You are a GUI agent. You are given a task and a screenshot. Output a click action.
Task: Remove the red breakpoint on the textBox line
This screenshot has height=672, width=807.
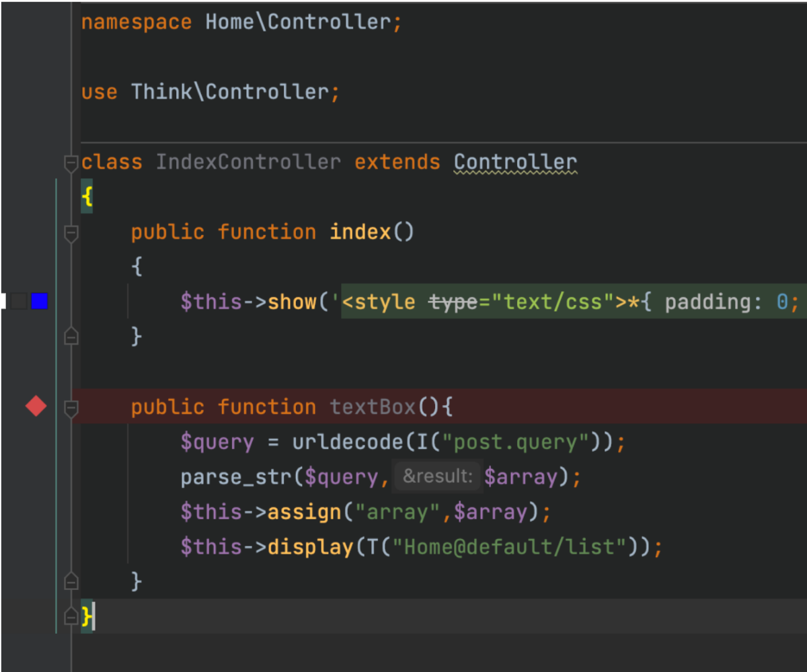coord(36,407)
